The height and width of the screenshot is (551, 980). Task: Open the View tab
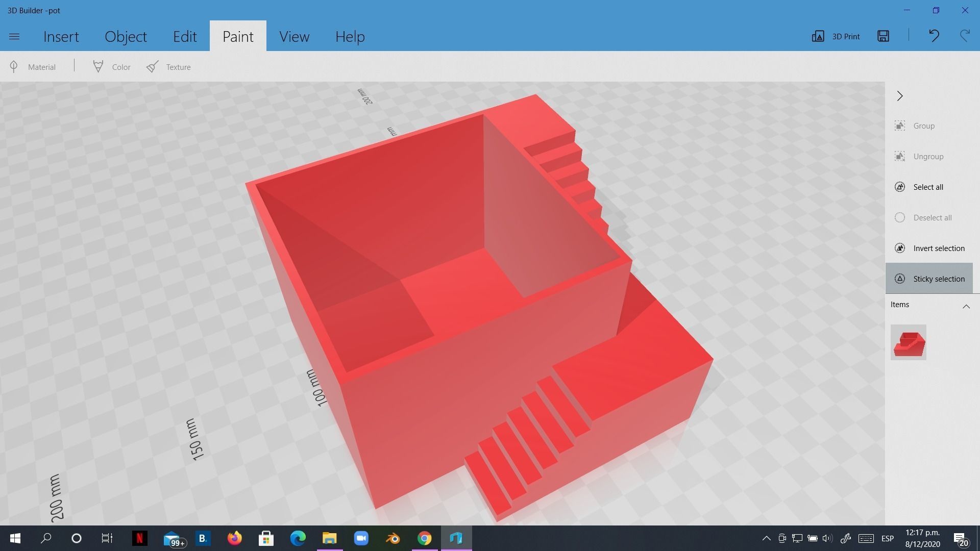[x=294, y=37]
